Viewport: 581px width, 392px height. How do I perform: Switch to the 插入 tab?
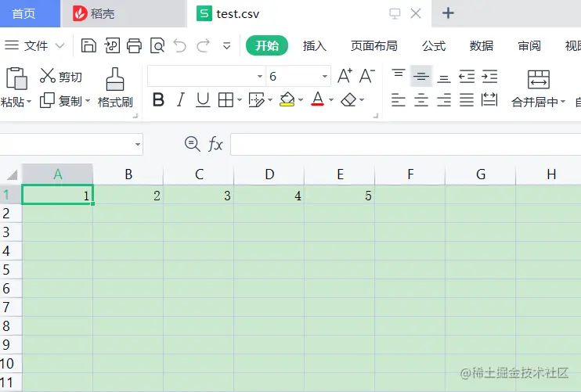pyautogui.click(x=315, y=46)
